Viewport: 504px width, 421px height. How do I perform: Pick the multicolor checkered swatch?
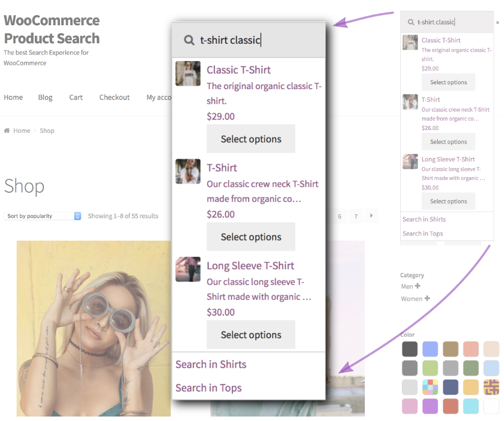430,387
